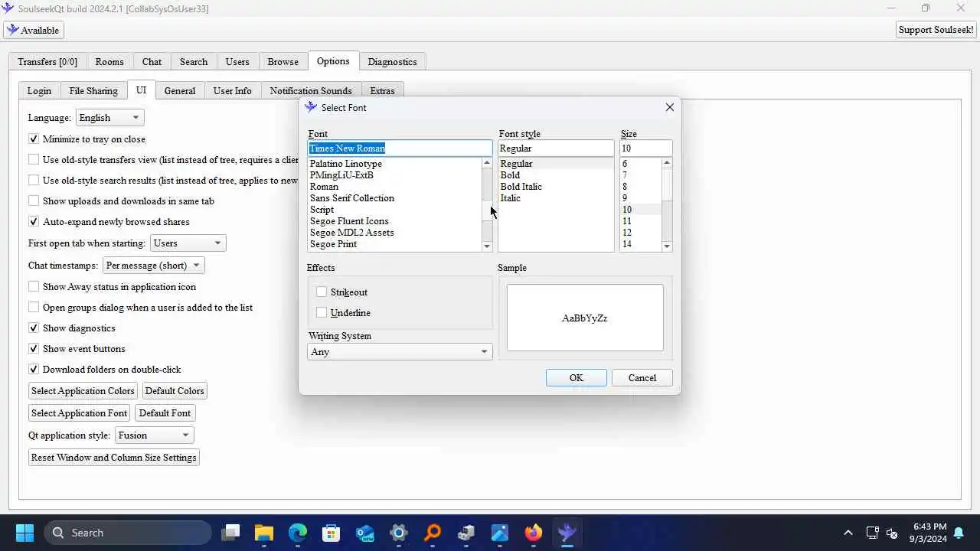Open the orange magnifier search app in the taskbar
Viewport: 980px width, 551px height.
click(x=433, y=533)
